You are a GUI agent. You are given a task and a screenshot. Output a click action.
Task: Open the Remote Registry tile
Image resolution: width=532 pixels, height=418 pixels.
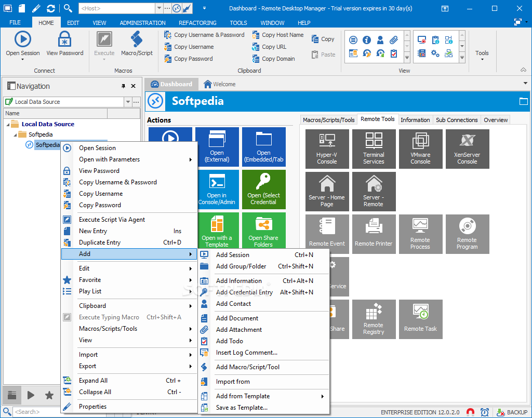pyautogui.click(x=374, y=319)
